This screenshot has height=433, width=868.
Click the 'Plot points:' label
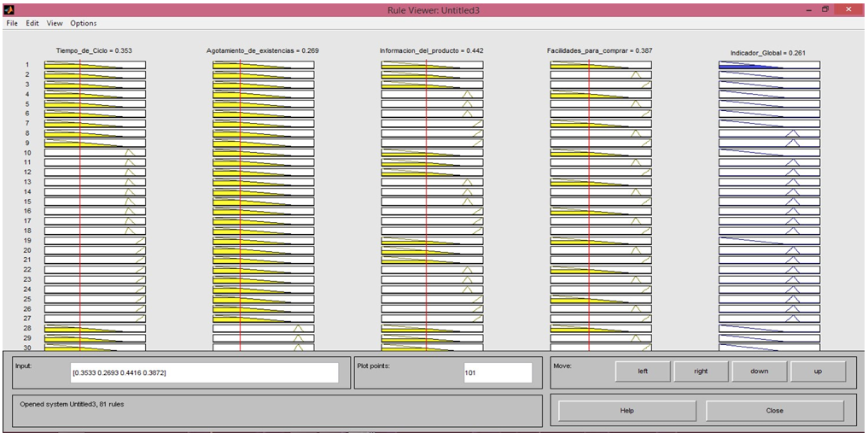tap(374, 366)
